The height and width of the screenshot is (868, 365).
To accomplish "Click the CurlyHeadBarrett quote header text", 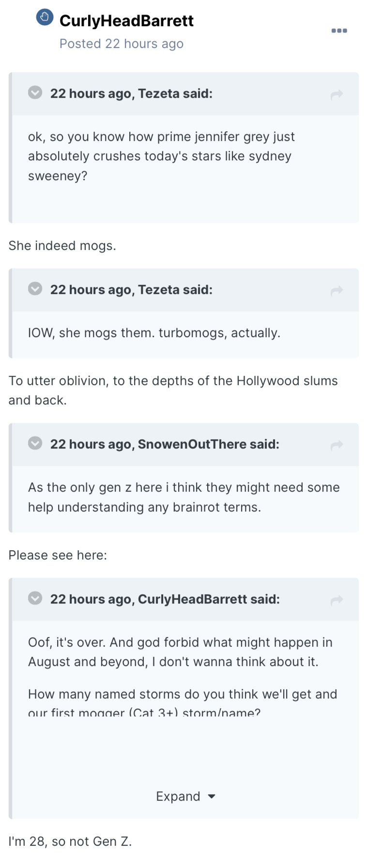I will 165,599.
